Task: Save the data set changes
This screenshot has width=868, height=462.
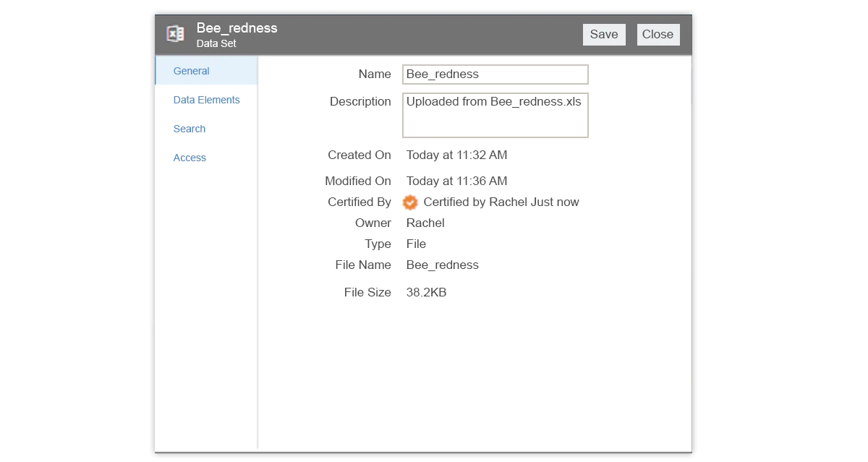Action: tap(604, 34)
